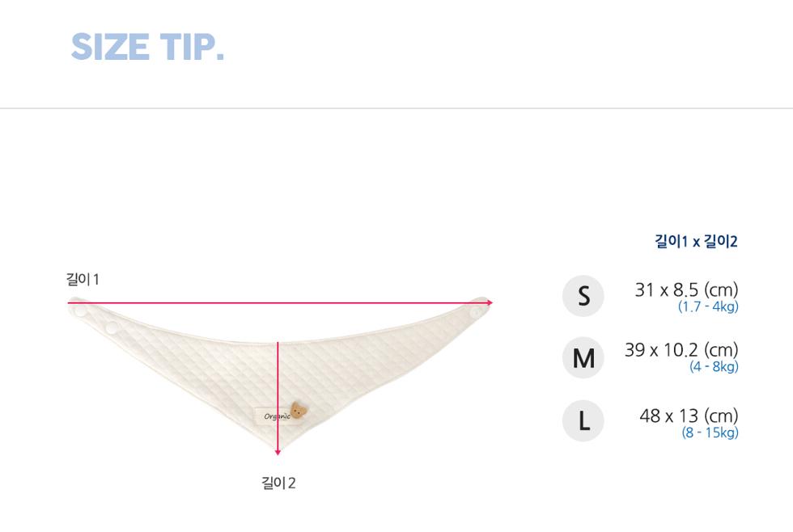Click the inner left snap button
Image resolution: width=793 pixels, height=532 pixels.
pos(112,328)
